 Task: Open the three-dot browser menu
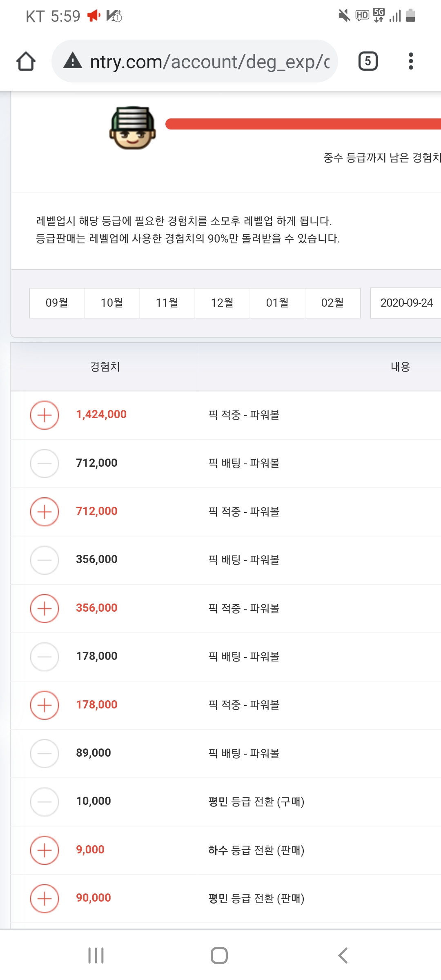pos(411,61)
